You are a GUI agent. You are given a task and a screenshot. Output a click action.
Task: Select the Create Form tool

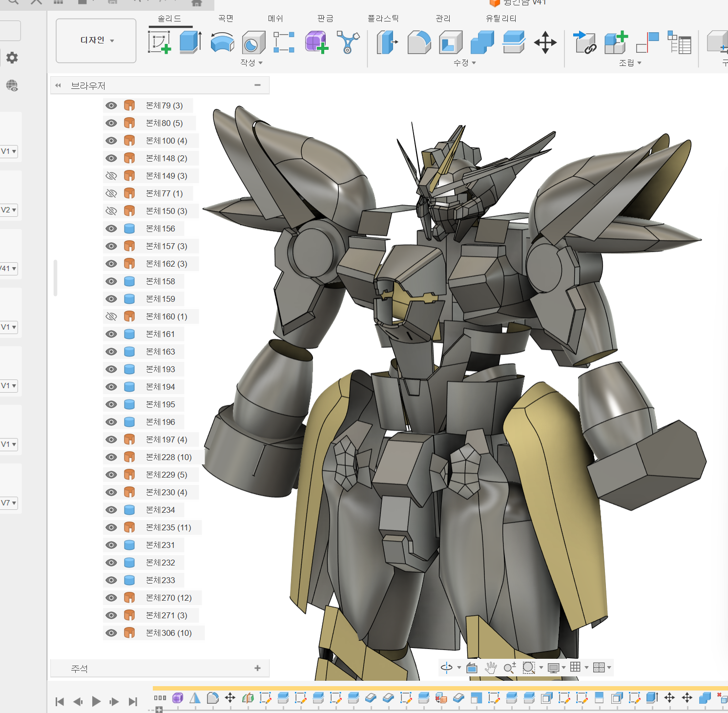tap(316, 42)
